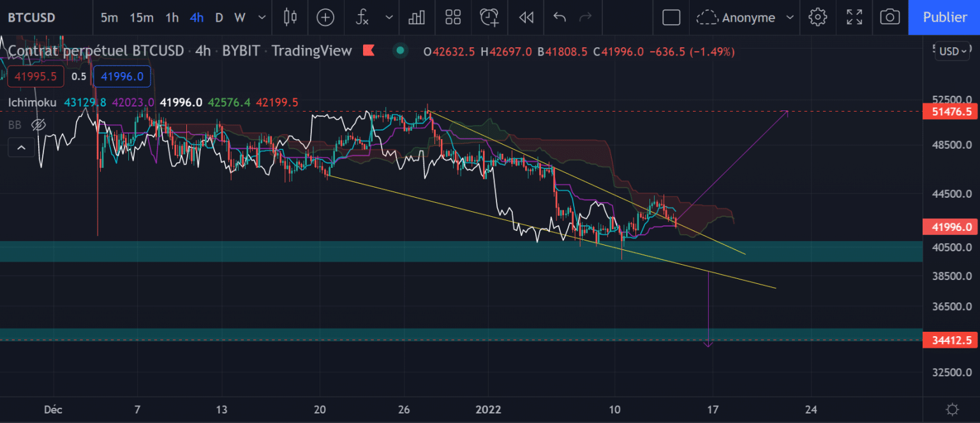Click the 0.5 spread value
980x423 pixels.
coord(78,77)
